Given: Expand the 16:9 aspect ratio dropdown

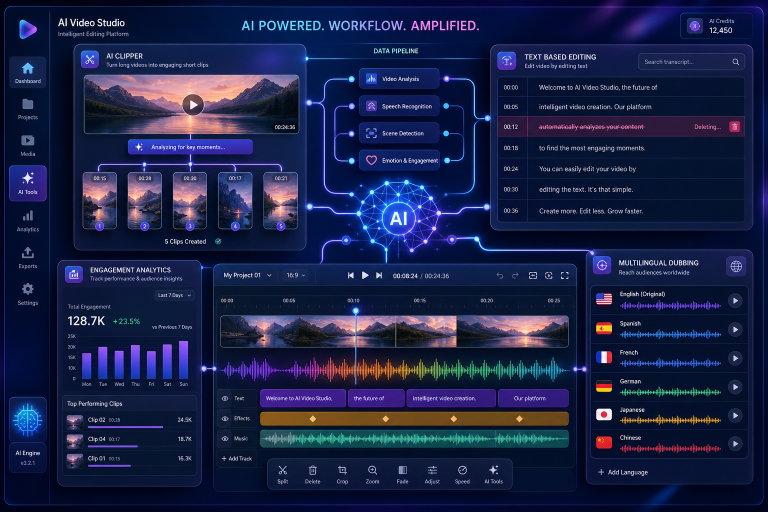Looking at the screenshot, I should [x=296, y=275].
